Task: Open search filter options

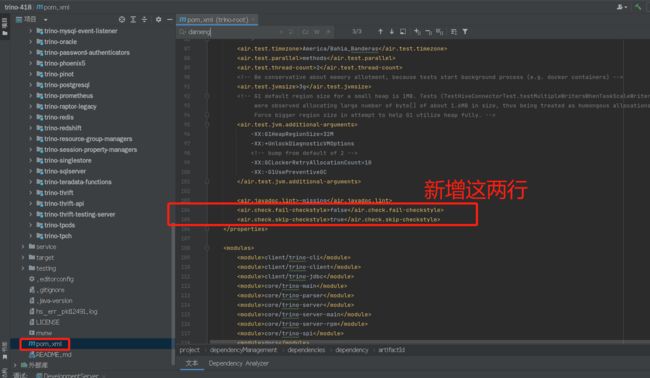Action: [x=465, y=32]
